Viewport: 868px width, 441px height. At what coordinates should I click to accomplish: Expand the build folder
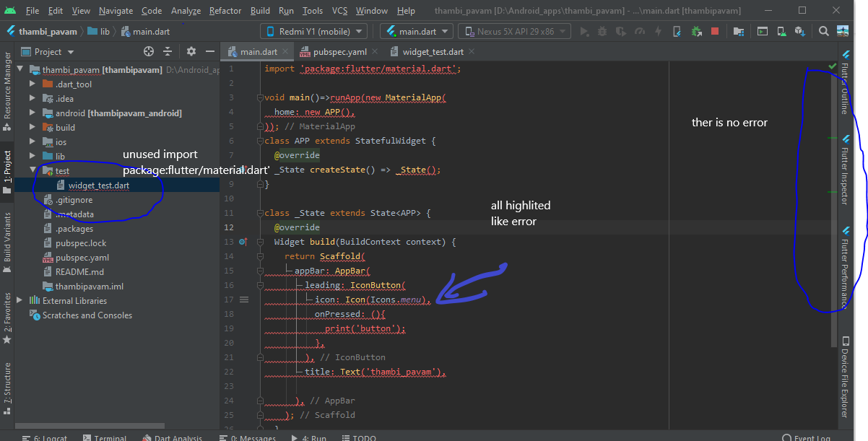(32, 128)
